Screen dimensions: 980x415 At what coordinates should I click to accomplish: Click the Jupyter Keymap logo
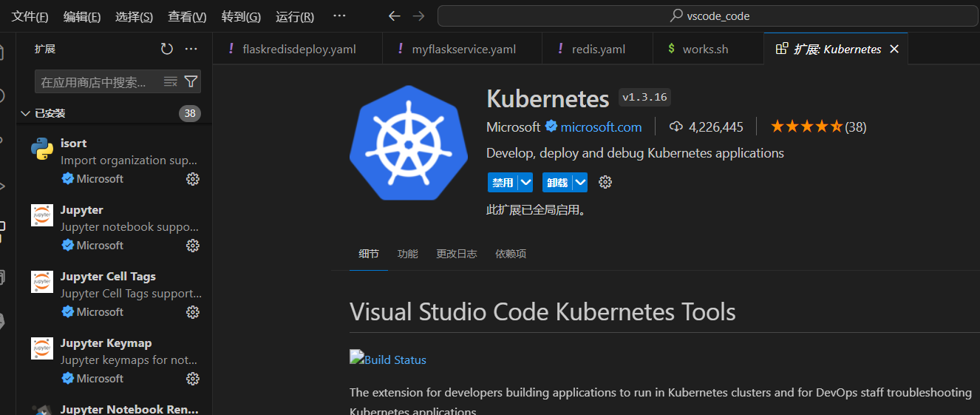pos(42,348)
